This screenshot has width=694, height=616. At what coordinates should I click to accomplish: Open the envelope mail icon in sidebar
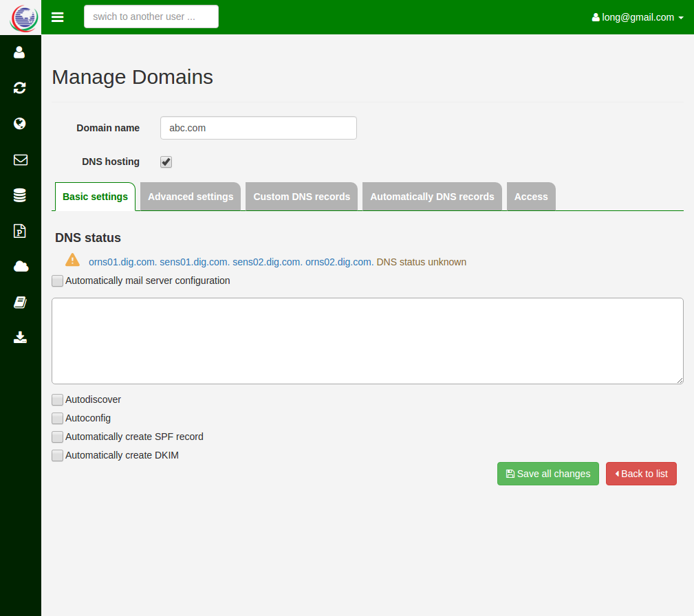(20, 159)
